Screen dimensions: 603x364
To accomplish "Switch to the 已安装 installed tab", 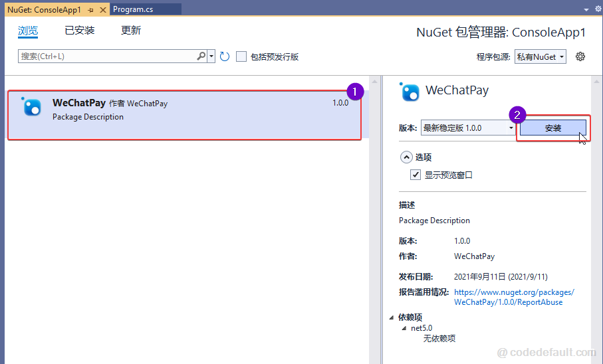I will click(x=80, y=31).
